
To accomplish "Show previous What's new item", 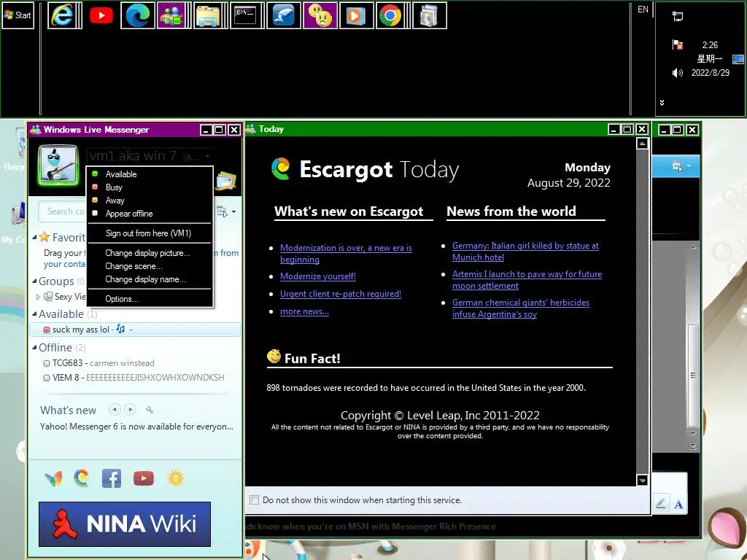I will tap(115, 410).
